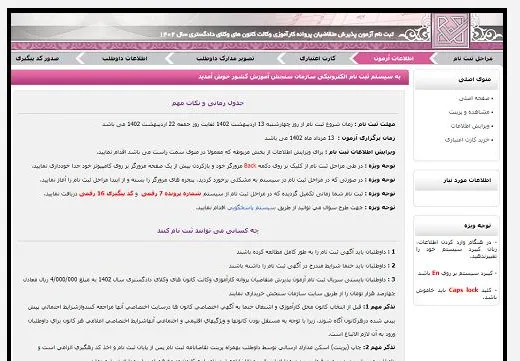
Task: Click the 'تذکر مهم 1' bold label
Action: (380, 307)
